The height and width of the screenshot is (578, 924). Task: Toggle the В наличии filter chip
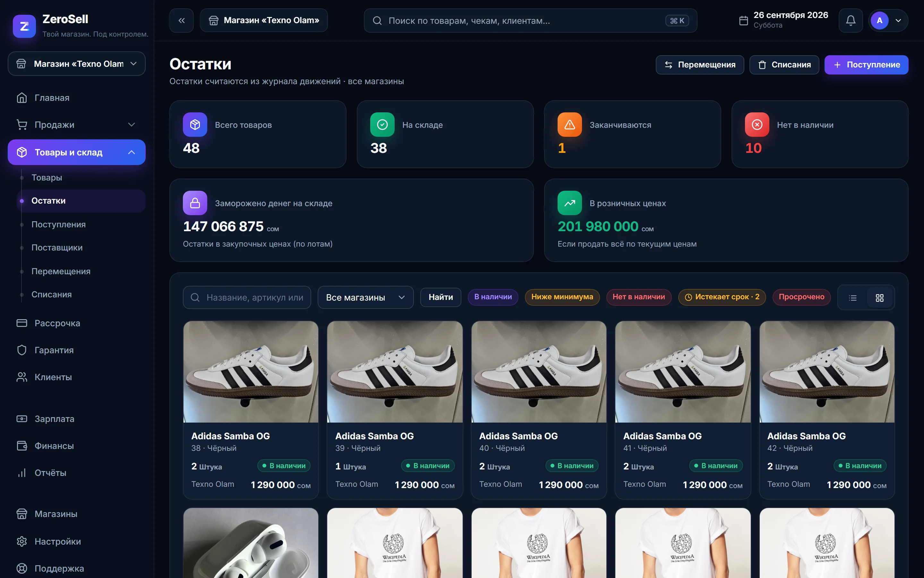coord(492,297)
